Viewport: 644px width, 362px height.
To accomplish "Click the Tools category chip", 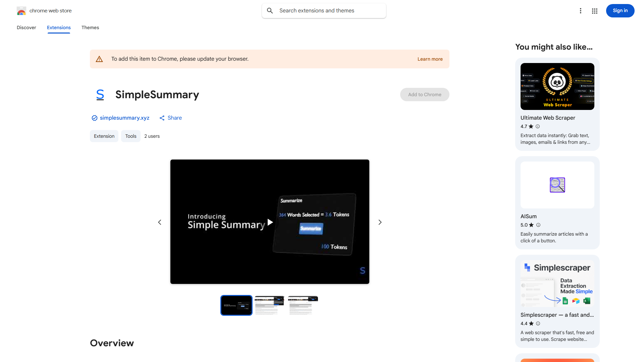I will pyautogui.click(x=131, y=136).
